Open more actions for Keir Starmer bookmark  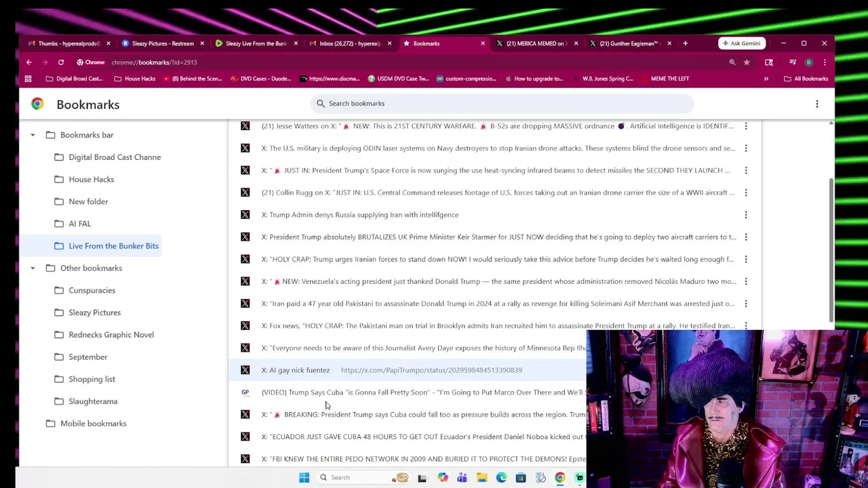746,237
